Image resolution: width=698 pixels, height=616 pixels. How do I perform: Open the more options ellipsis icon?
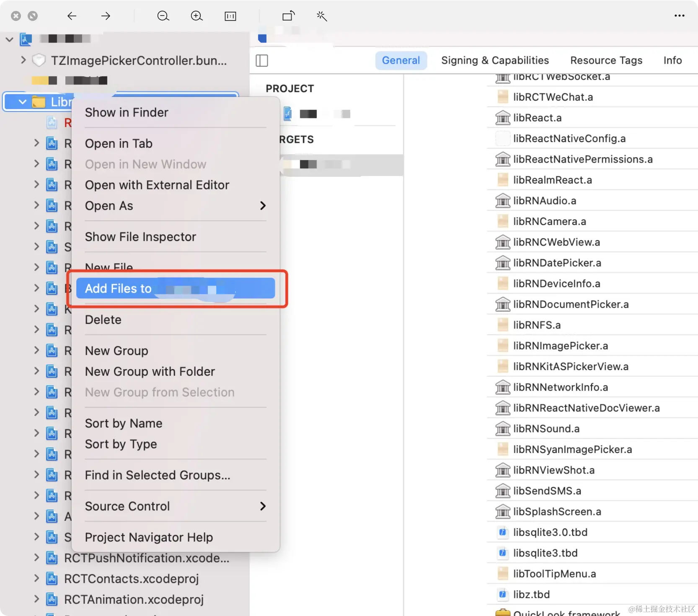pos(679,16)
